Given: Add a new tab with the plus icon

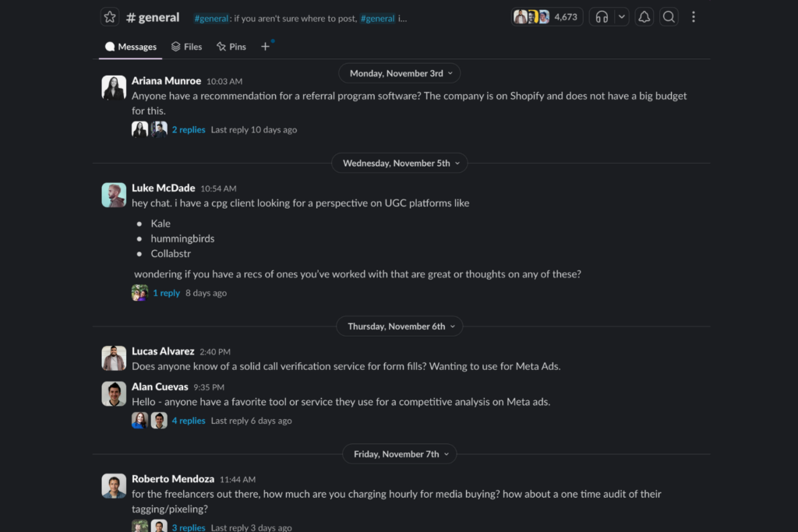Looking at the screenshot, I should pyautogui.click(x=266, y=47).
